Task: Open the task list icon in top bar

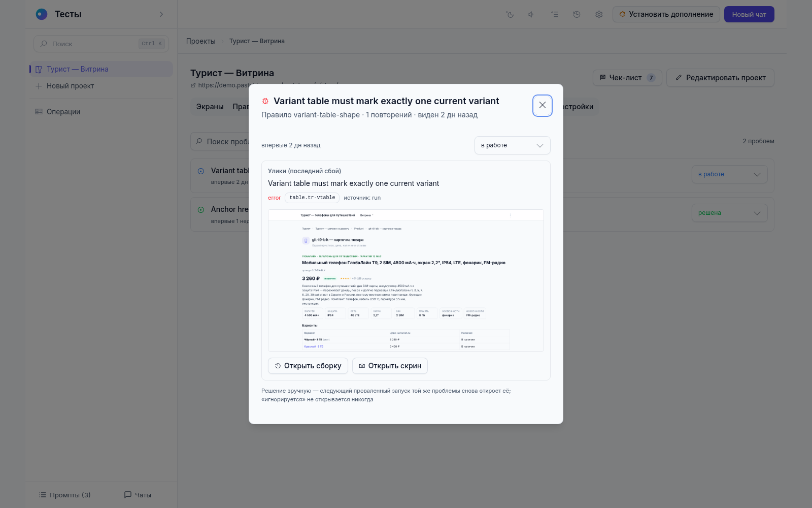Action: point(555,14)
